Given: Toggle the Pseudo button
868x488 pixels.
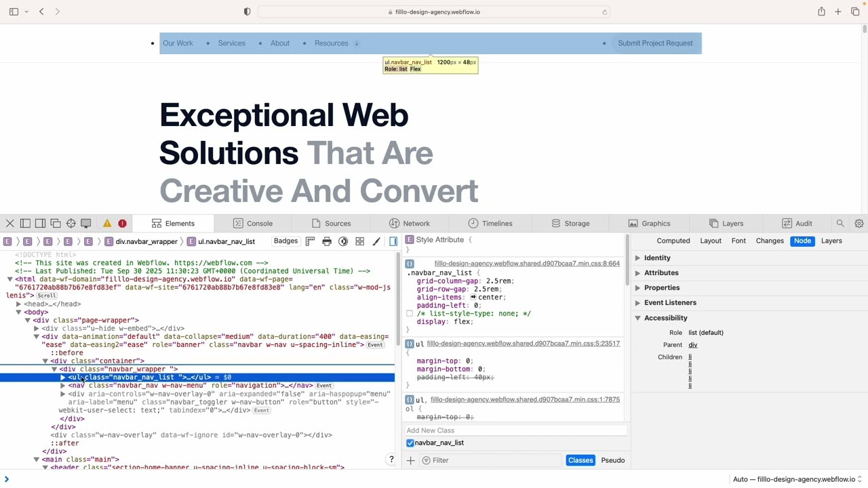Looking at the screenshot, I should (x=613, y=460).
